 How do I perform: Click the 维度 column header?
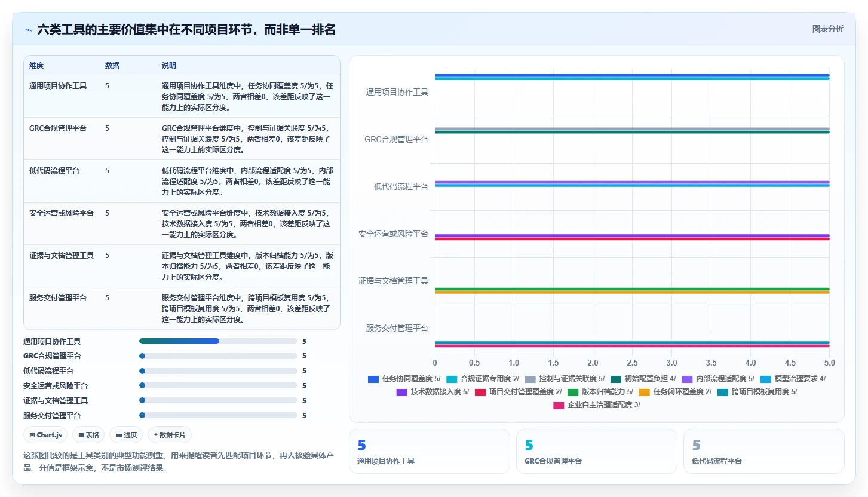[36, 65]
